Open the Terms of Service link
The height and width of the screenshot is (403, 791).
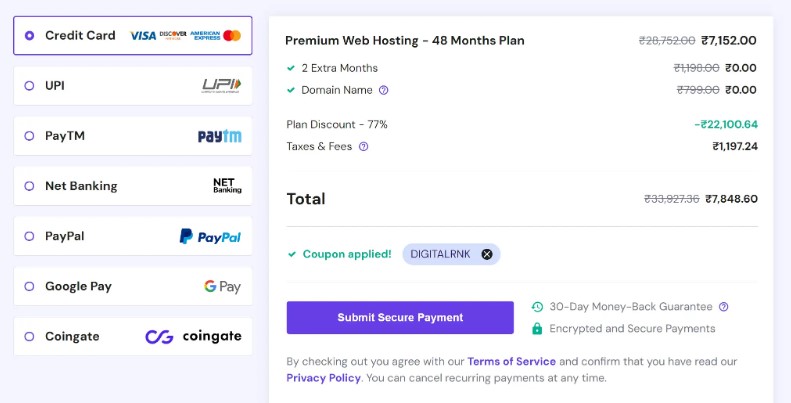point(512,362)
